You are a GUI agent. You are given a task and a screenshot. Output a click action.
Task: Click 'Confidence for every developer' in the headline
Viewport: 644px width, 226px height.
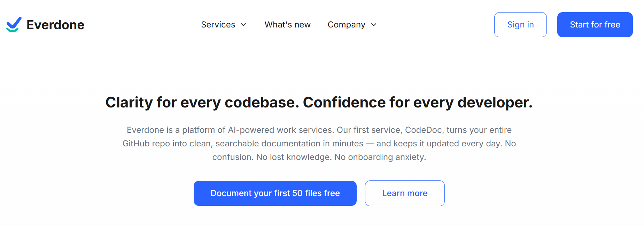417,103
